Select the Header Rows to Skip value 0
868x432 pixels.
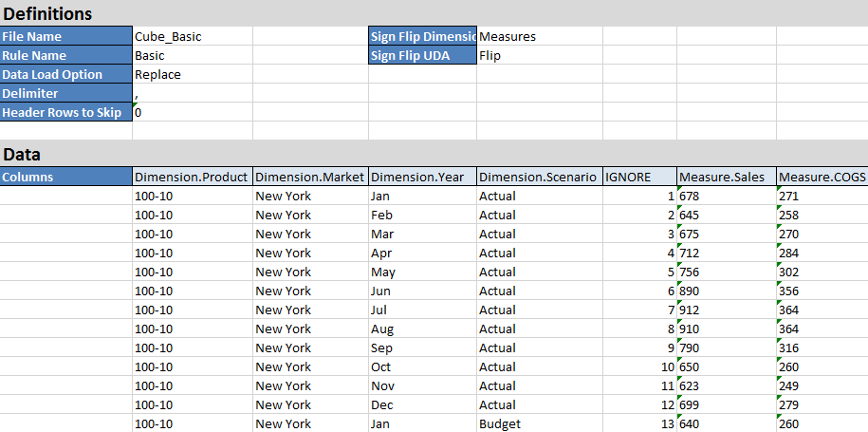(192, 112)
